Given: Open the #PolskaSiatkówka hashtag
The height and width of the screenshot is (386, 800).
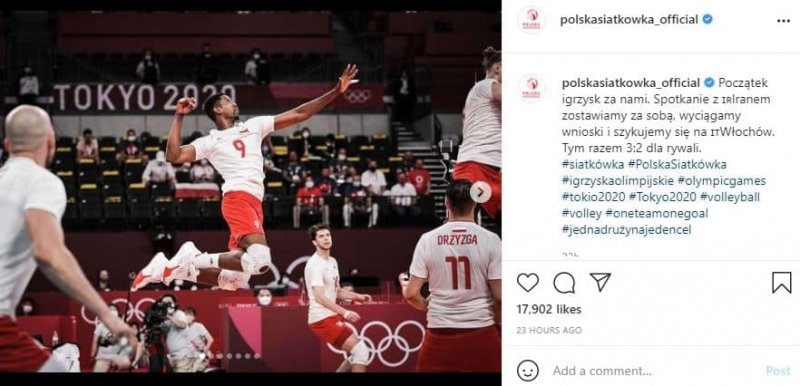Looking at the screenshot, I should click(677, 164).
